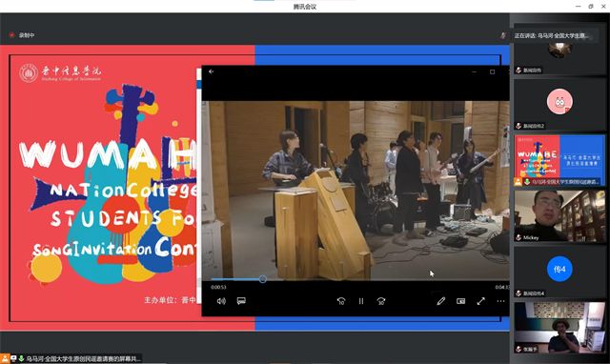Open mini view mode icon in player

(461, 301)
